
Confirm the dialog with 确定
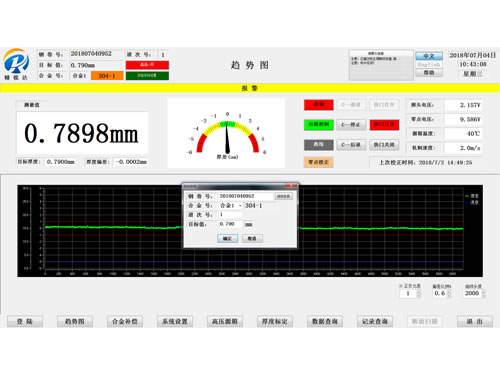pyautogui.click(x=227, y=238)
